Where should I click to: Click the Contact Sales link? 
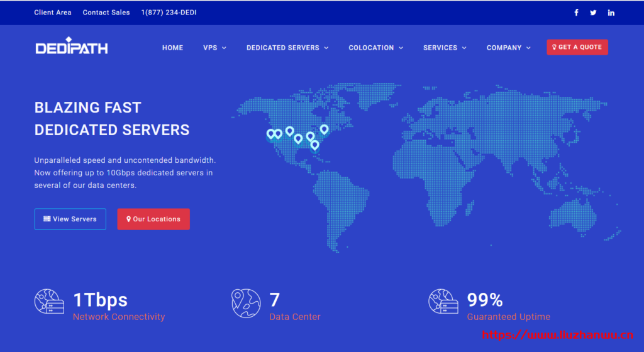[x=106, y=13]
